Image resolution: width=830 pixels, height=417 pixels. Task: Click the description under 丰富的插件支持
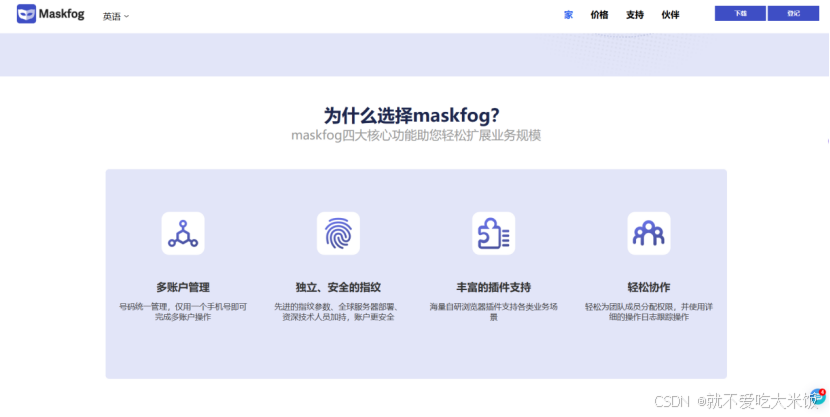pyautogui.click(x=493, y=312)
